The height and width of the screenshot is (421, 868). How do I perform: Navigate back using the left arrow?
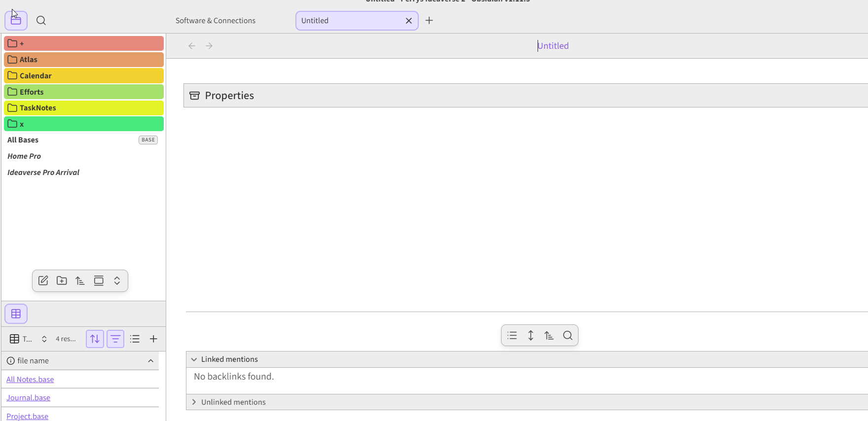click(x=192, y=46)
